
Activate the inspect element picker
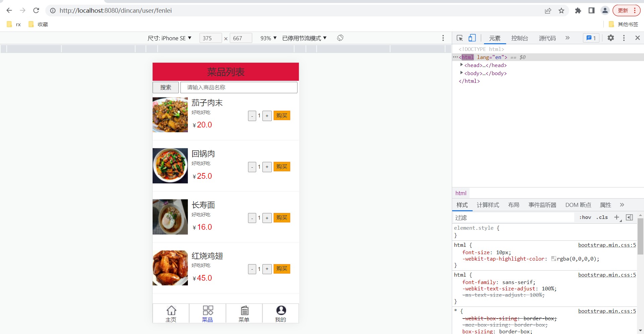[x=460, y=38]
